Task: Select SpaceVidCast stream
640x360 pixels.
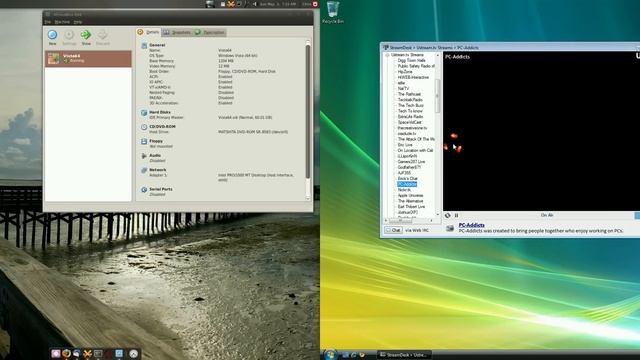Action: [409, 122]
